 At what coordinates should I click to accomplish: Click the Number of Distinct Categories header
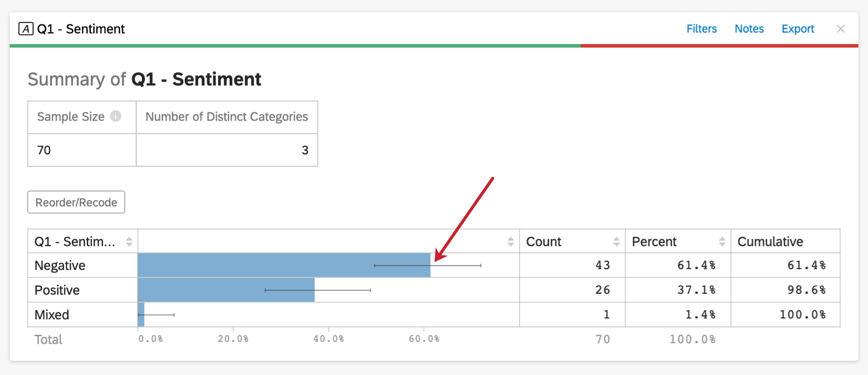[x=227, y=117]
